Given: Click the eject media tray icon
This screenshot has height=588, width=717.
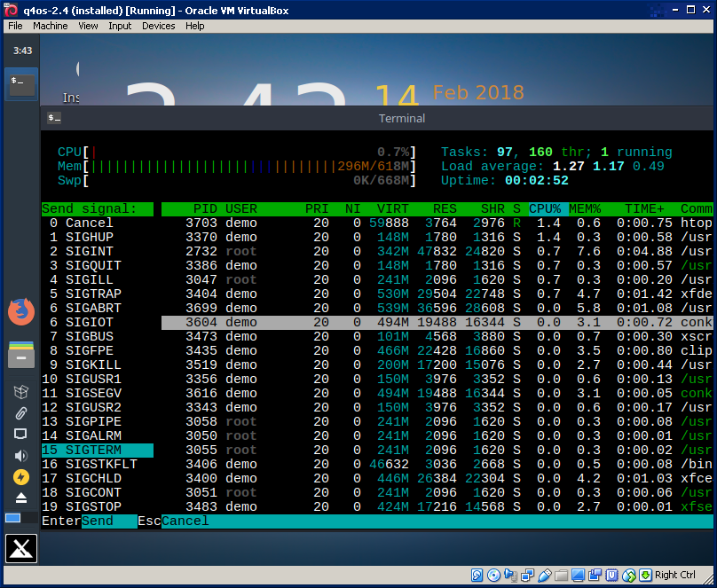Looking at the screenshot, I should 20,498.
